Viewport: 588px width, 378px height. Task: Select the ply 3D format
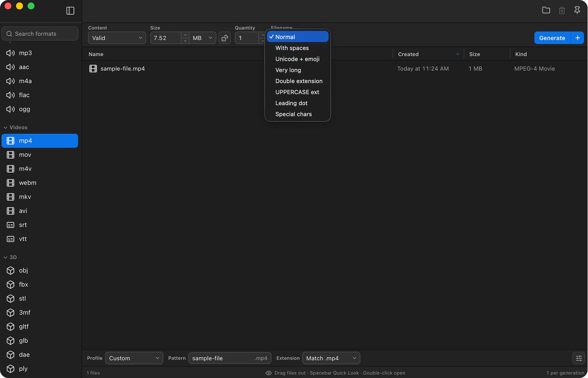40,369
